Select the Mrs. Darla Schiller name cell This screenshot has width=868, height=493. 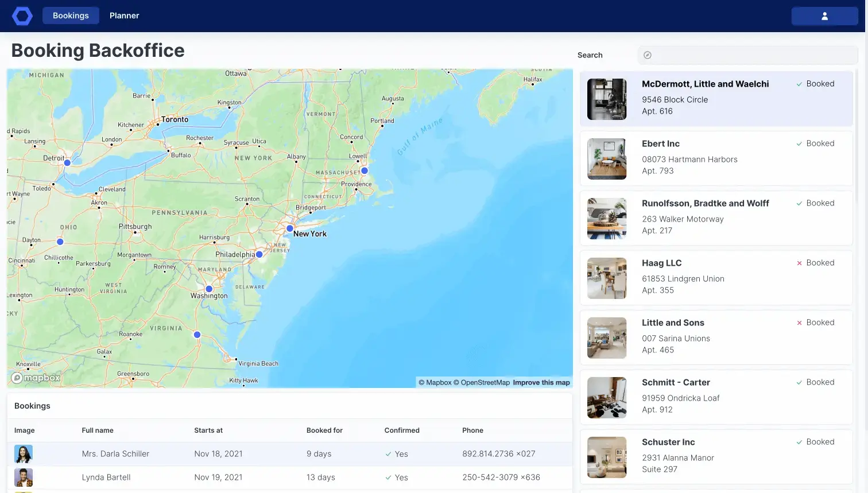(x=115, y=454)
